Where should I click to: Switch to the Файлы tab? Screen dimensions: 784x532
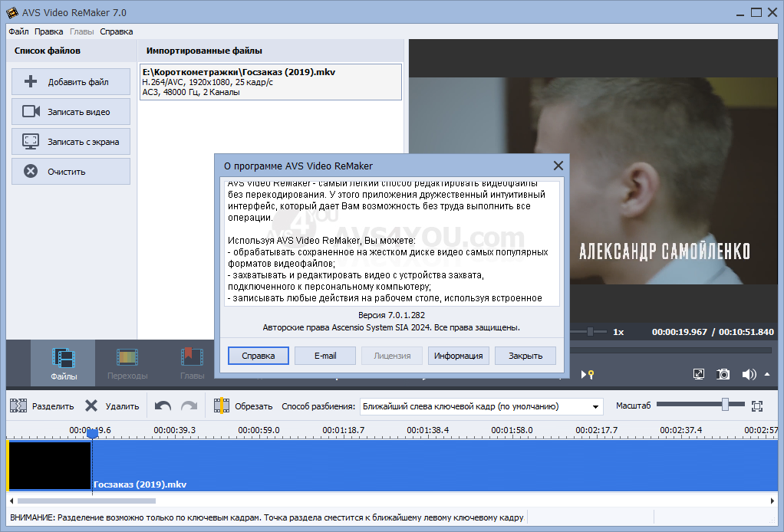[64, 363]
